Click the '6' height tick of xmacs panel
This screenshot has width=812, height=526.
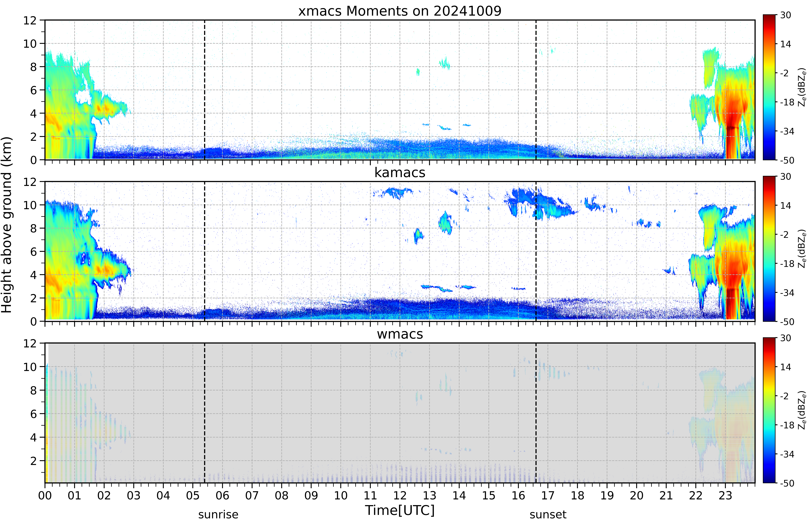pos(33,90)
